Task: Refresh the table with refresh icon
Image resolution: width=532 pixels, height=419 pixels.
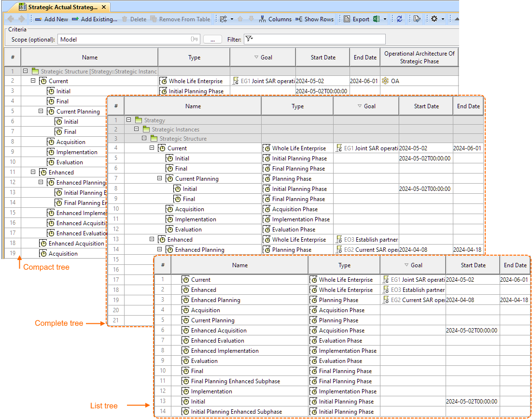Action: point(399,19)
